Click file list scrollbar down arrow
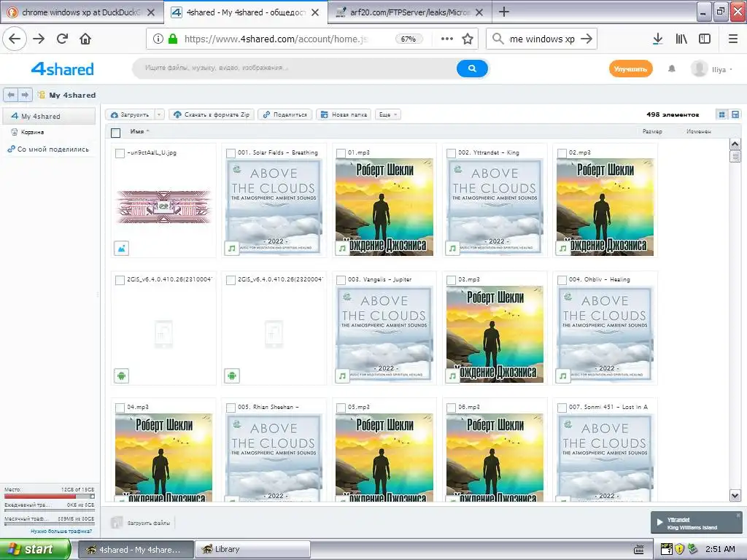This screenshot has width=747, height=560. (735, 496)
